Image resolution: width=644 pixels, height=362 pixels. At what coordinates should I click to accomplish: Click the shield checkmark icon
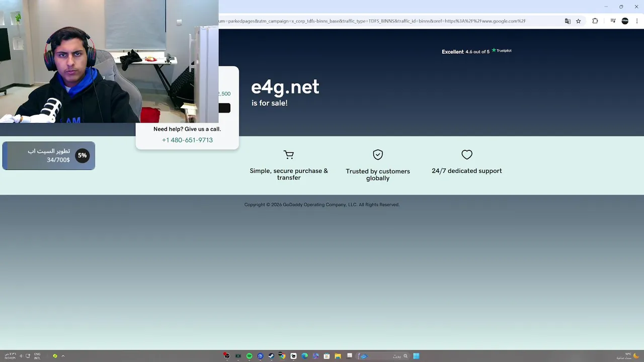pyautogui.click(x=378, y=154)
